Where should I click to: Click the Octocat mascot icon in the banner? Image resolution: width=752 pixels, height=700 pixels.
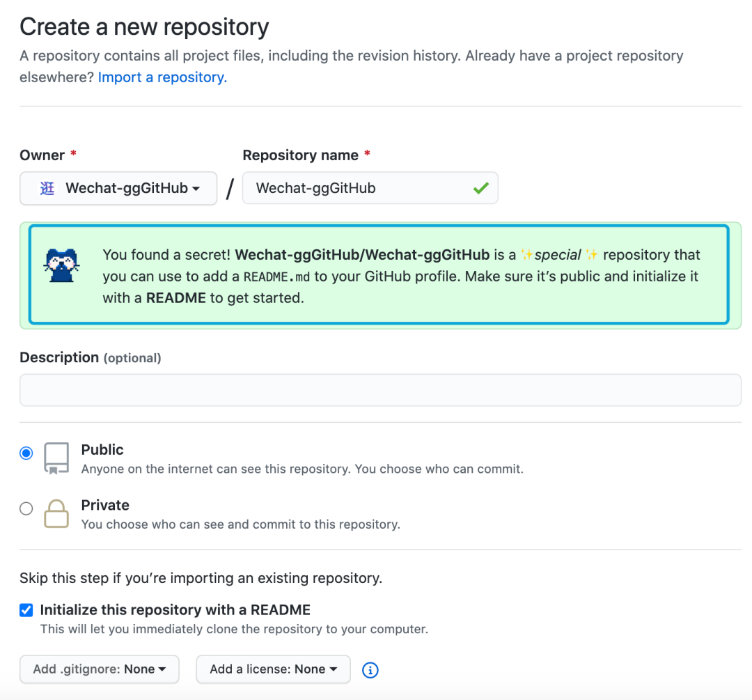(x=61, y=265)
